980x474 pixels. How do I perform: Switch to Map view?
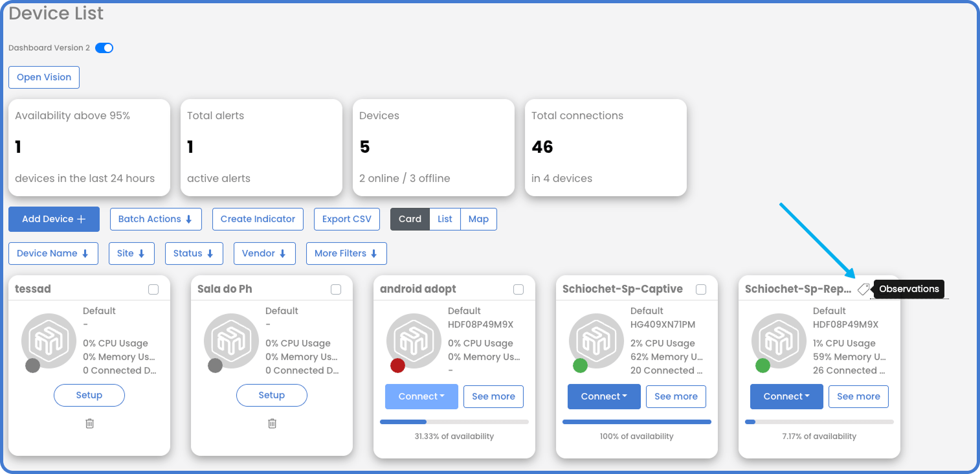coord(478,219)
